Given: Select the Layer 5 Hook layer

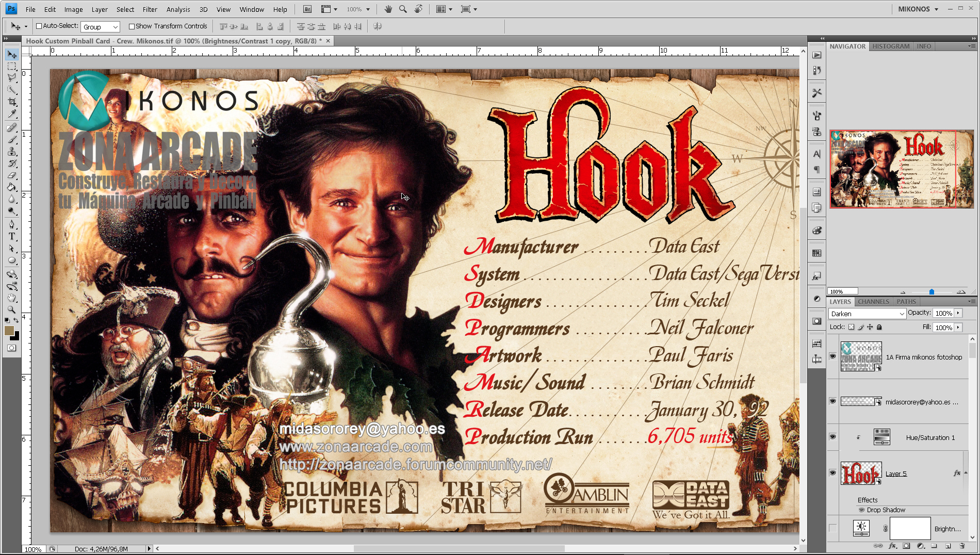Looking at the screenshot, I should click(x=896, y=473).
